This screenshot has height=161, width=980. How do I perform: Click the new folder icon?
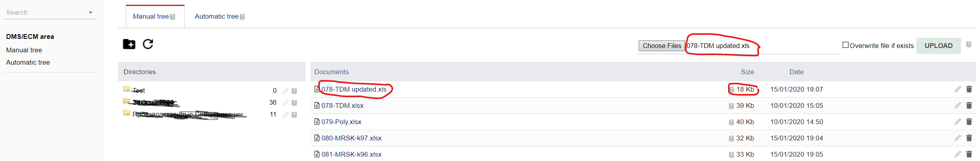click(x=129, y=44)
